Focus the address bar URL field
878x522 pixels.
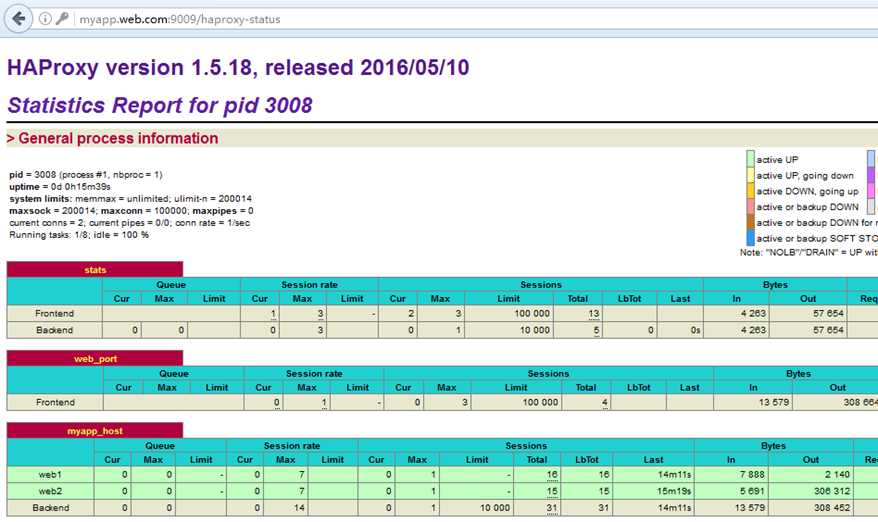[476, 19]
